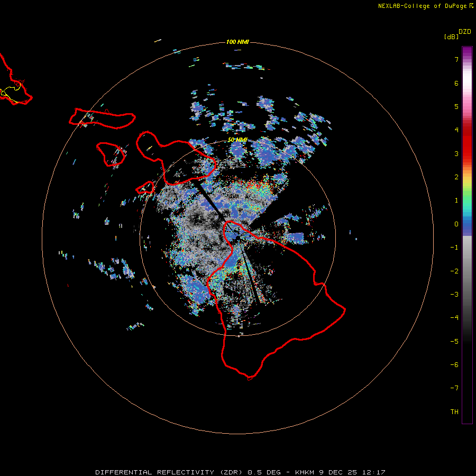Click the -6 tick on the color scale

pos(454,365)
